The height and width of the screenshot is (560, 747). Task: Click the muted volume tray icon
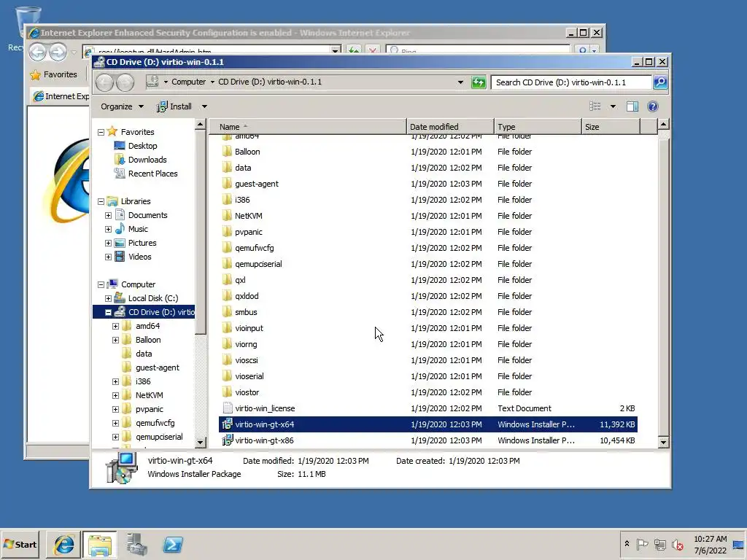pos(678,544)
